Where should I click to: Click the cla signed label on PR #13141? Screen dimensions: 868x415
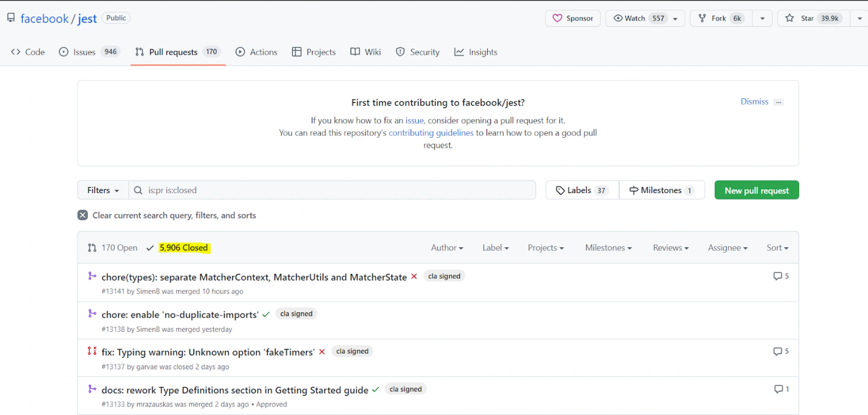[444, 276]
